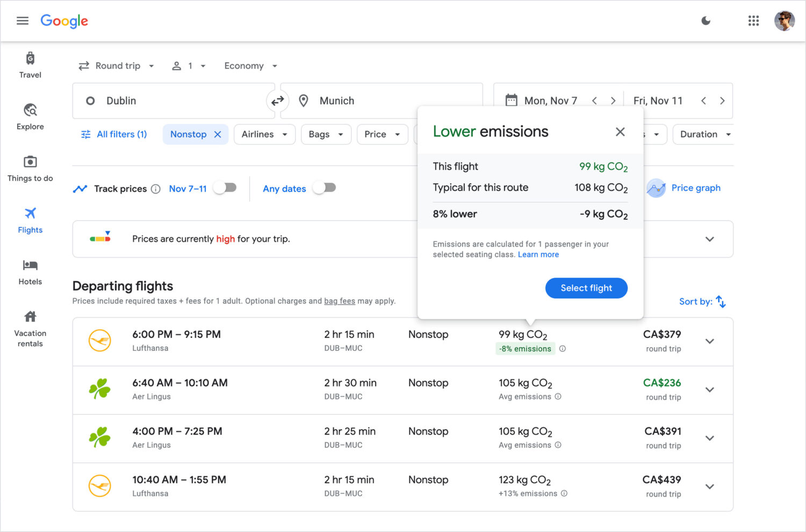Screen dimensions: 806x532
Task: Click info icon beside Track prices
Action: (156, 189)
